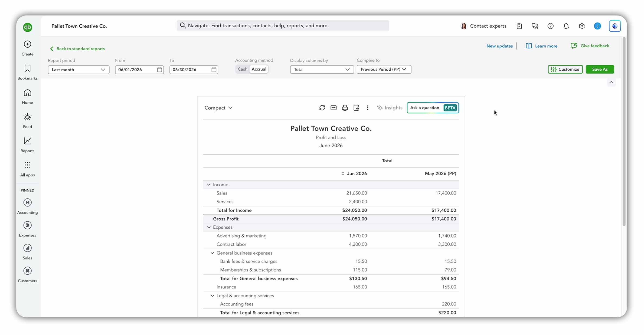Image resolution: width=644 pixels, height=335 pixels.
Task: Click Ask a question BETA button
Action: coord(433,108)
